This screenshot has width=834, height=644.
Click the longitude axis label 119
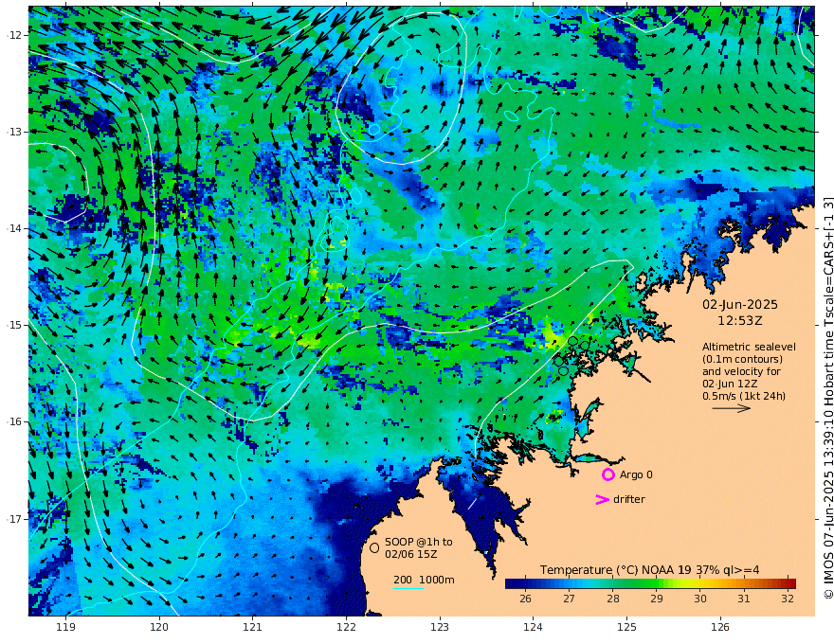tap(66, 628)
